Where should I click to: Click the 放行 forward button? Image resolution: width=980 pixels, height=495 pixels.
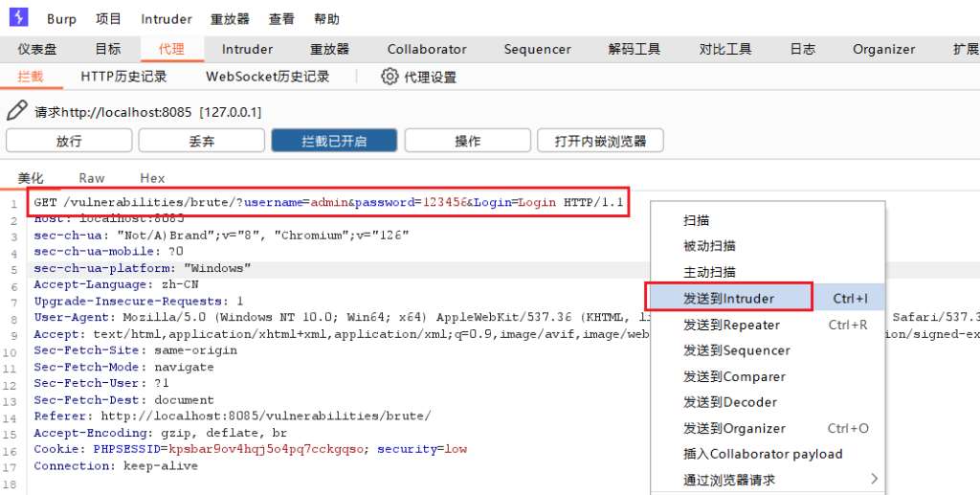pyautogui.click(x=69, y=141)
